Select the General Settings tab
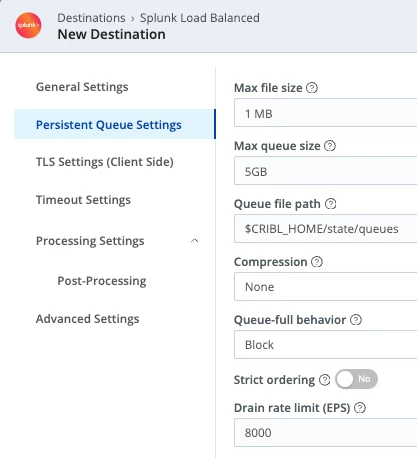 (82, 87)
